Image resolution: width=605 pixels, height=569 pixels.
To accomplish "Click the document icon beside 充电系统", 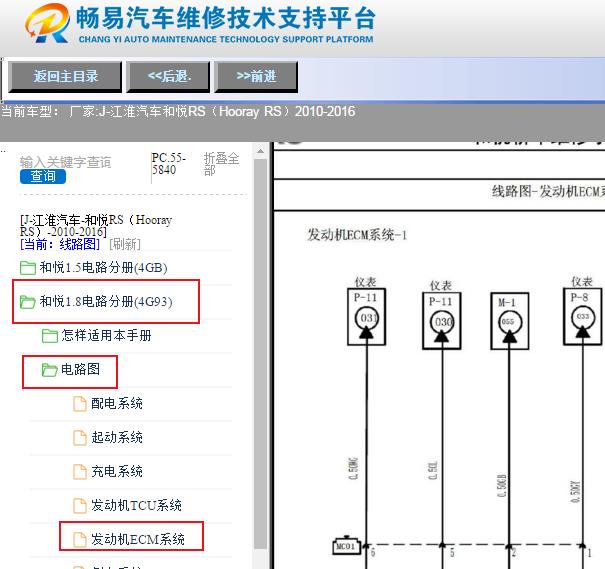I will pos(80,471).
